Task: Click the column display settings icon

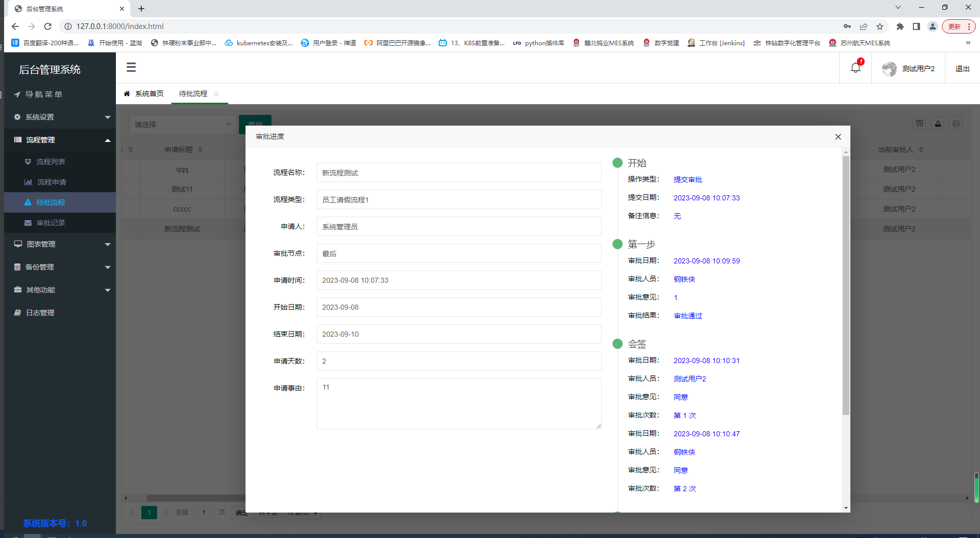Action: coord(919,123)
